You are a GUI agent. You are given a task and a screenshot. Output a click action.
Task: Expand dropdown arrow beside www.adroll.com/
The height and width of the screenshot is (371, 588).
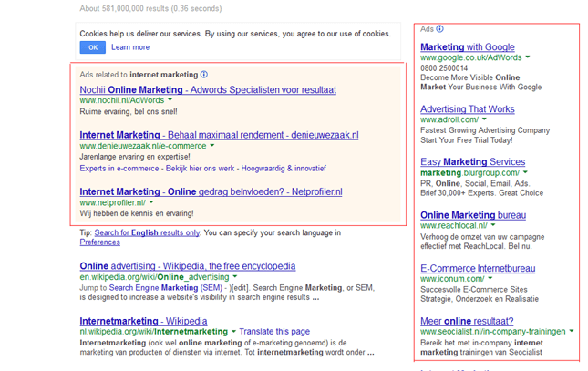484,119
